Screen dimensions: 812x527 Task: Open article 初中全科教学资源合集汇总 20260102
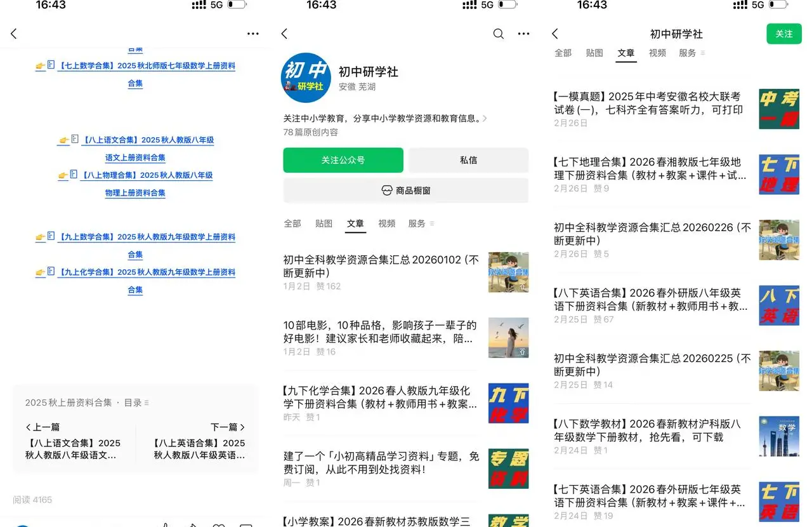pyautogui.click(x=381, y=266)
